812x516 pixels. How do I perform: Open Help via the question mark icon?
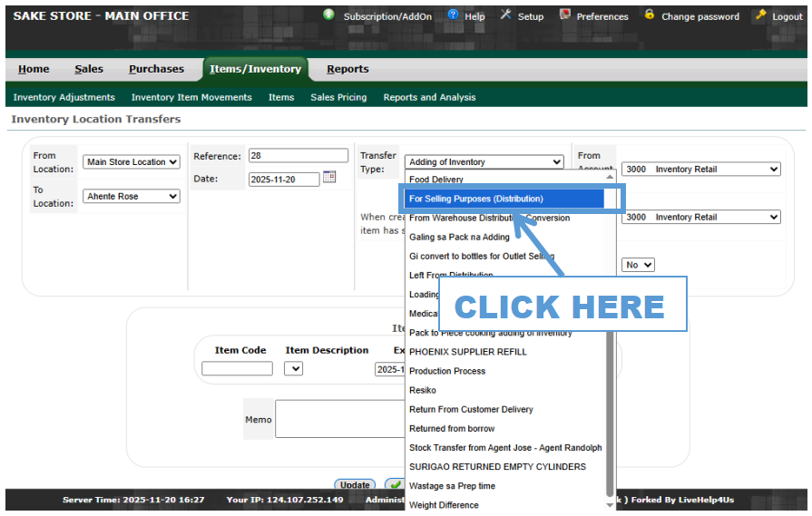click(x=453, y=15)
